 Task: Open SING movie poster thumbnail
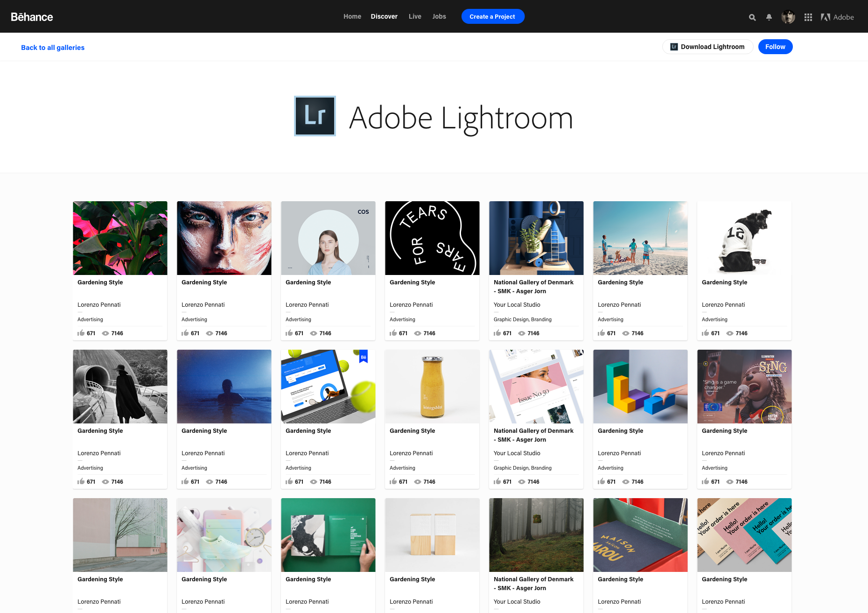pyautogui.click(x=744, y=387)
